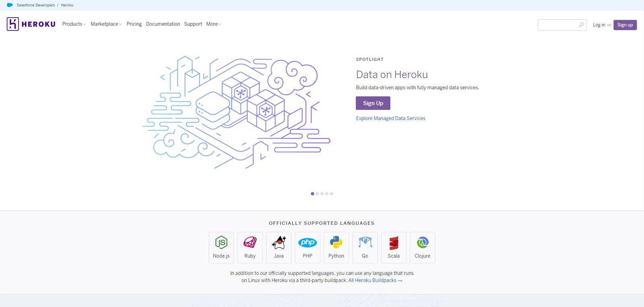Select the second carousel dot
644x307 pixels.
coord(317,194)
